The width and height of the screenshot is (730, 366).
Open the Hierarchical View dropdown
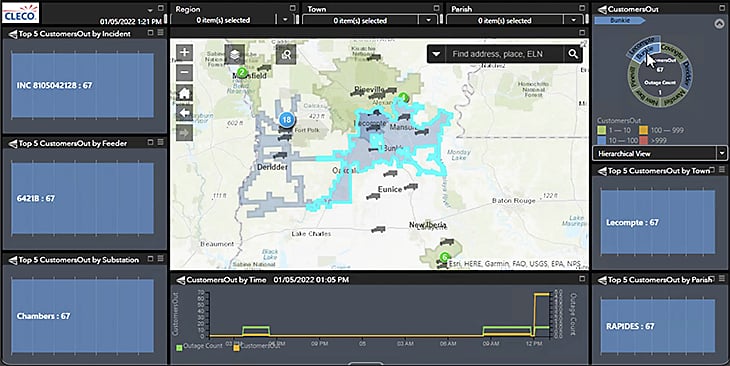pos(722,153)
